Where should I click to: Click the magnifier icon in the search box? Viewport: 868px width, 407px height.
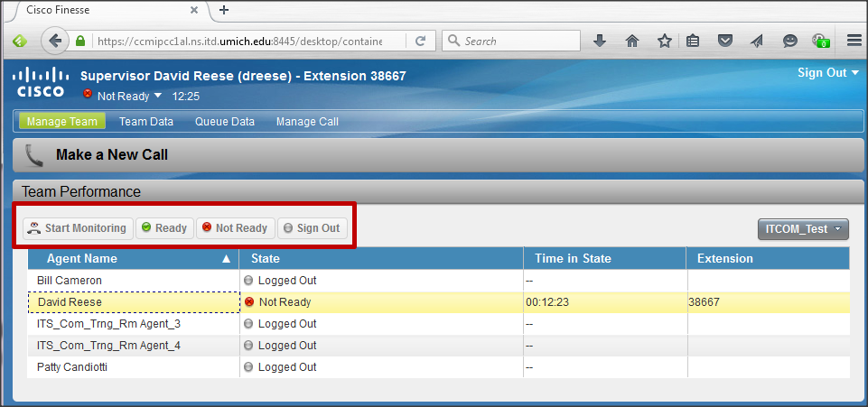click(454, 41)
